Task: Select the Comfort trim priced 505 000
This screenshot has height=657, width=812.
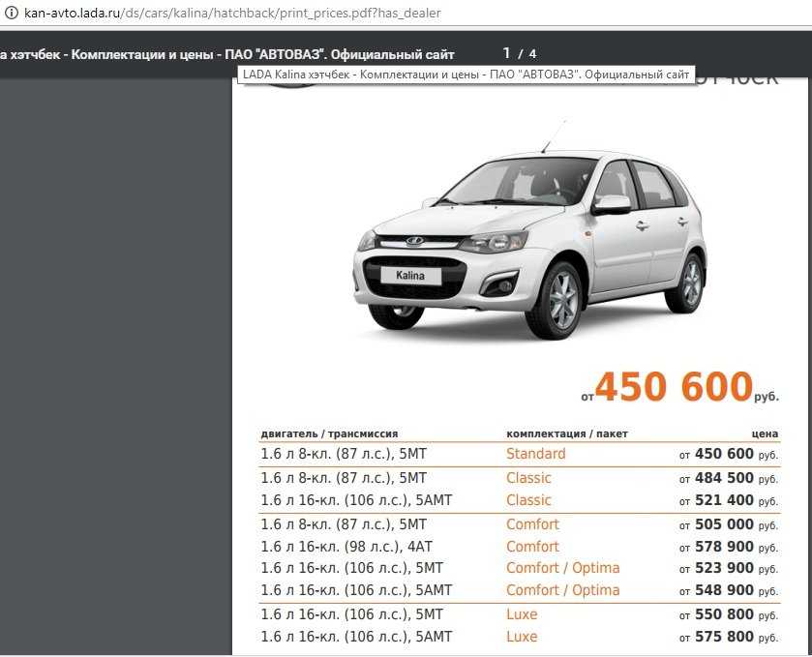Action: point(533,524)
